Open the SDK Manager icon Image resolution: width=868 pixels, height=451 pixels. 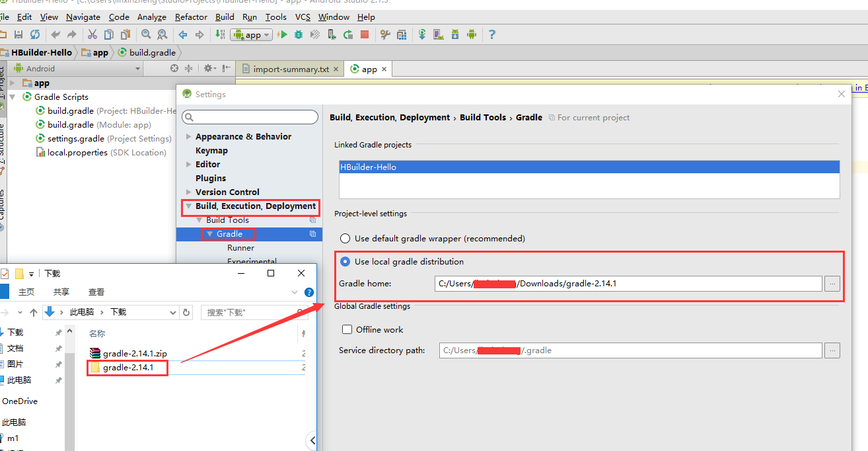pyautogui.click(x=455, y=35)
